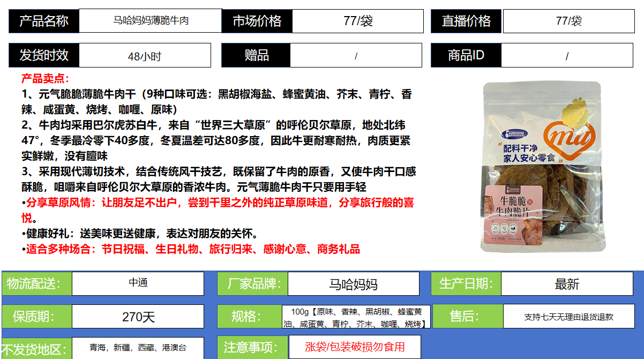Select the 生产日期 value 最新

[x=567, y=284]
